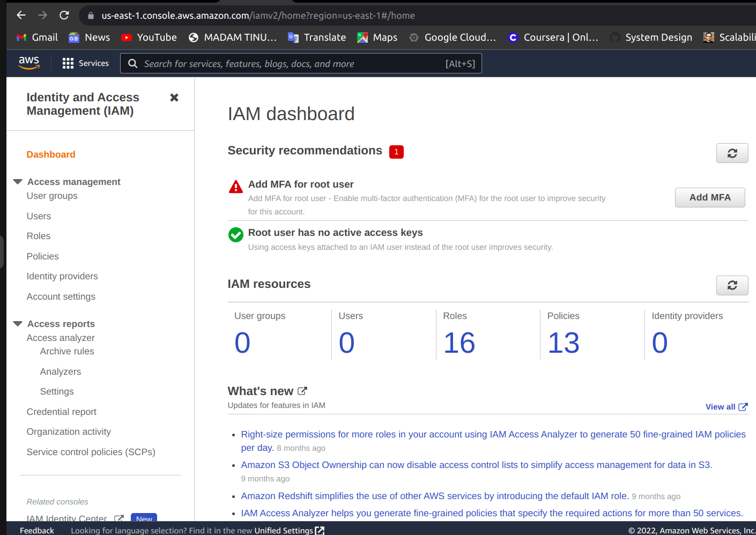The width and height of the screenshot is (756, 535).
Task: Open the What's new external link icon
Action: (301, 391)
